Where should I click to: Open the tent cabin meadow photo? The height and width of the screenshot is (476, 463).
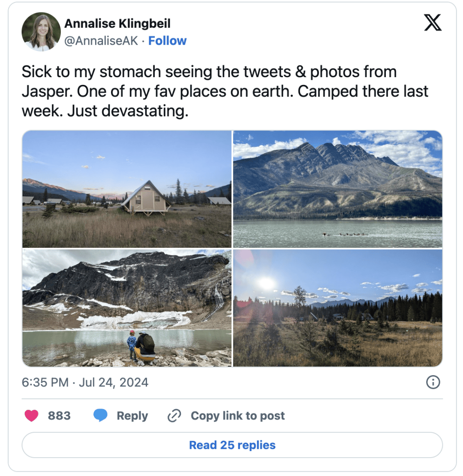(127, 189)
